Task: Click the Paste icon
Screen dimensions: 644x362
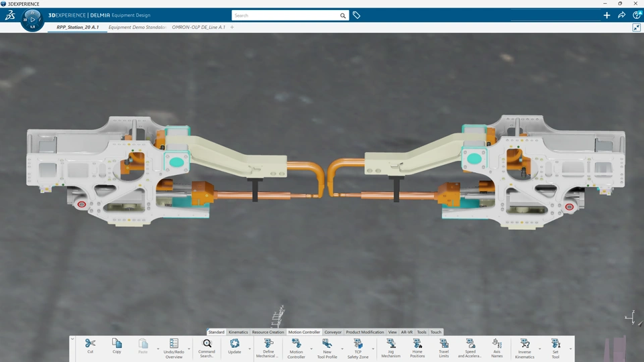Action: [143, 343]
